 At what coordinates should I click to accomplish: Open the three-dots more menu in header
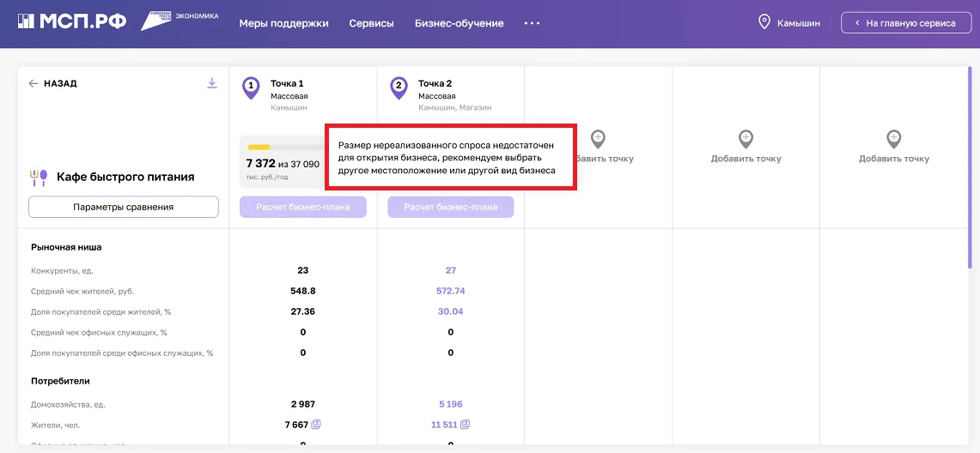point(532,23)
